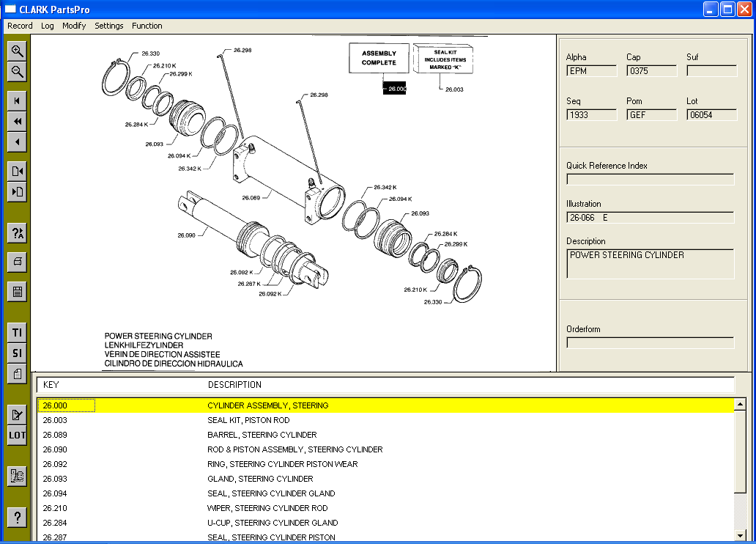Click the DESCRIPTION column header

(234, 385)
